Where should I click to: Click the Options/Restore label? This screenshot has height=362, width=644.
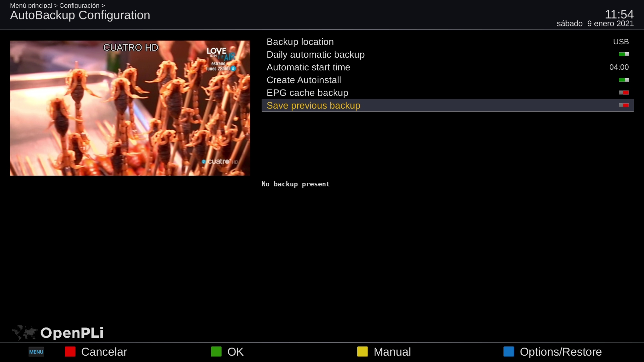560,352
